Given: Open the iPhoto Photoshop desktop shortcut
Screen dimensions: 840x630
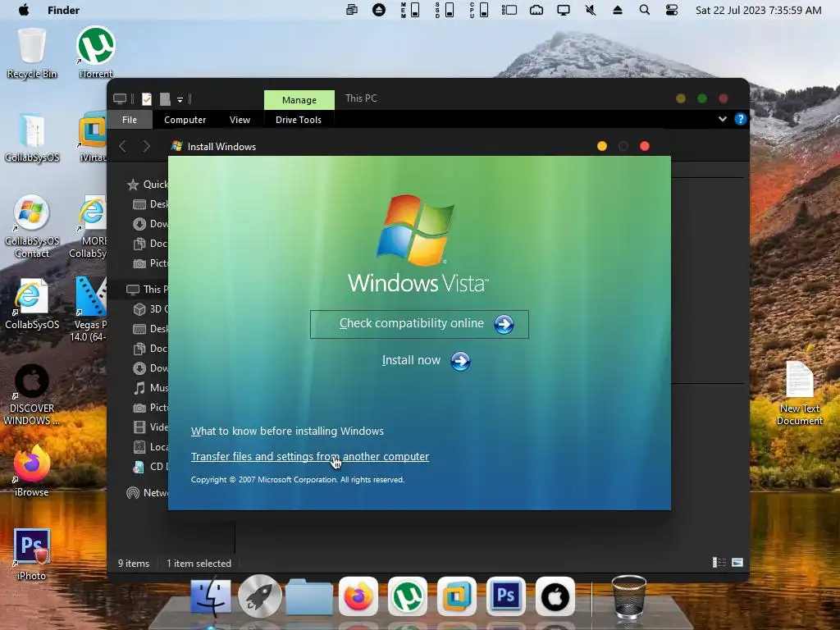Looking at the screenshot, I should coord(32,555).
